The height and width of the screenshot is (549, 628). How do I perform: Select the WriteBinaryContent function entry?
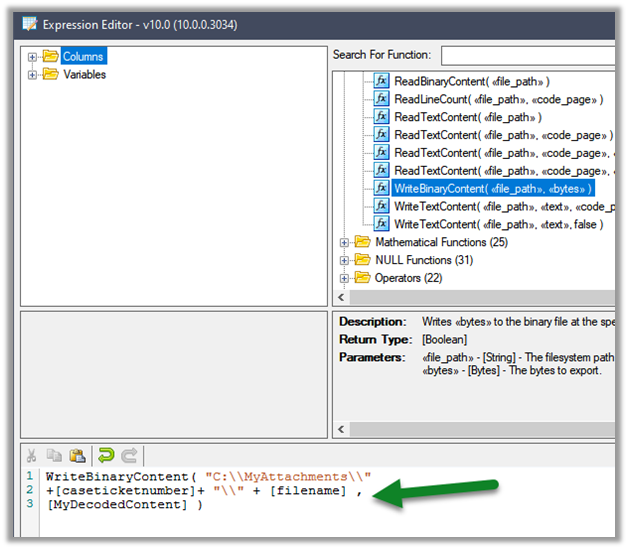point(492,188)
